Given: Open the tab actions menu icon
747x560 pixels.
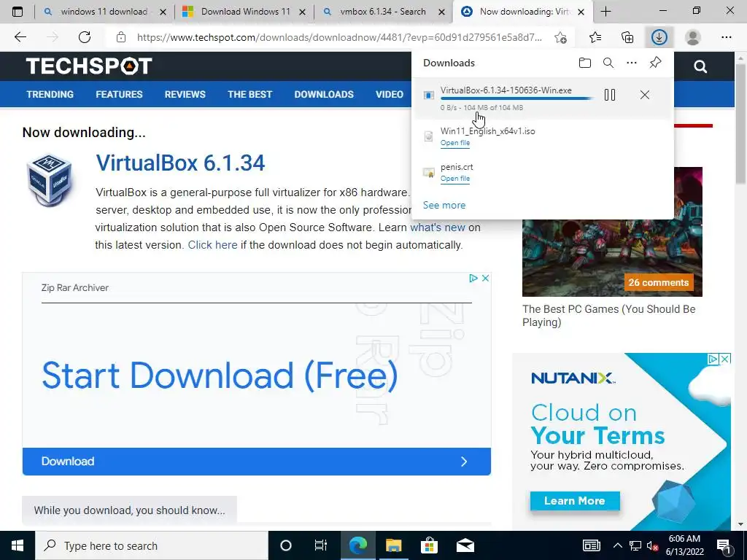Looking at the screenshot, I should [x=18, y=12].
